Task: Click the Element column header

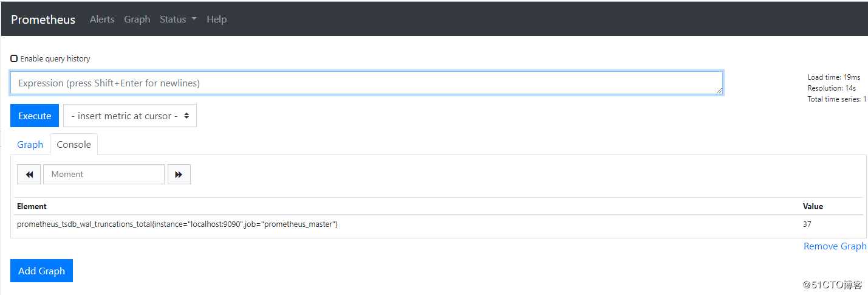Action: pos(32,206)
